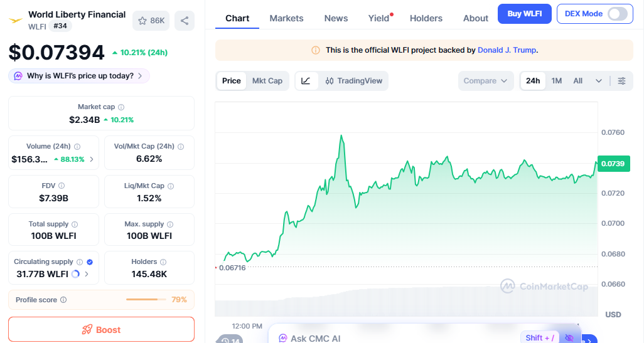Image resolution: width=644 pixels, height=343 pixels.
Task: Open the Donald J. Trump link
Action: pyautogui.click(x=507, y=50)
